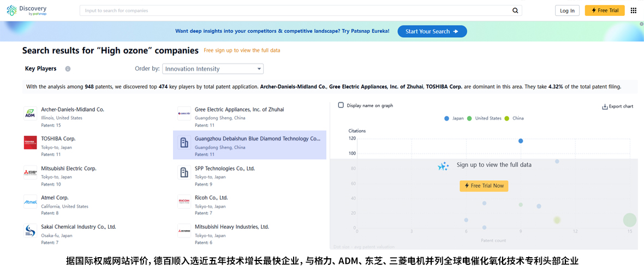Viewport: 644px width, 273px height.
Task: Click the TOSHIBA Corp. red logo
Action: pos(31,143)
